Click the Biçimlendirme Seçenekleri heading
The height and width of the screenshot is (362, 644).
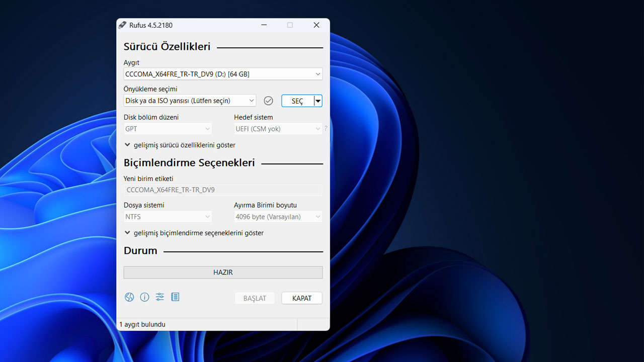click(189, 162)
